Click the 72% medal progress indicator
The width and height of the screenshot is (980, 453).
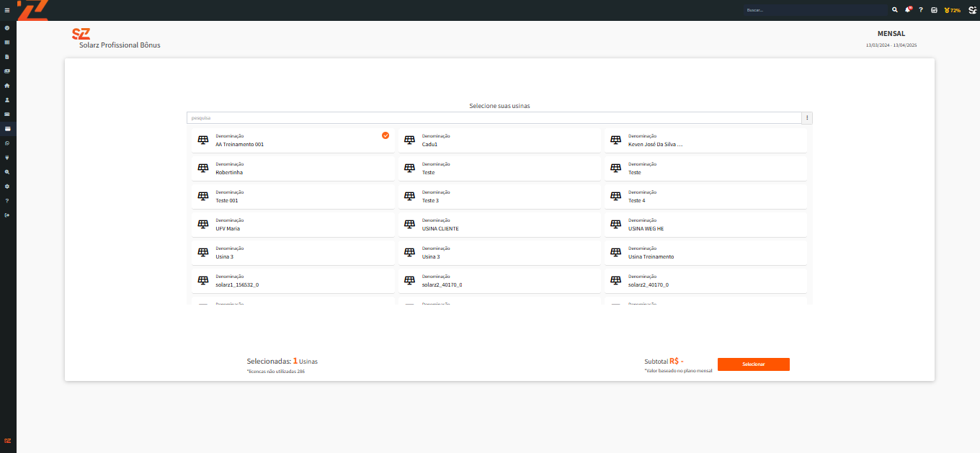point(952,10)
